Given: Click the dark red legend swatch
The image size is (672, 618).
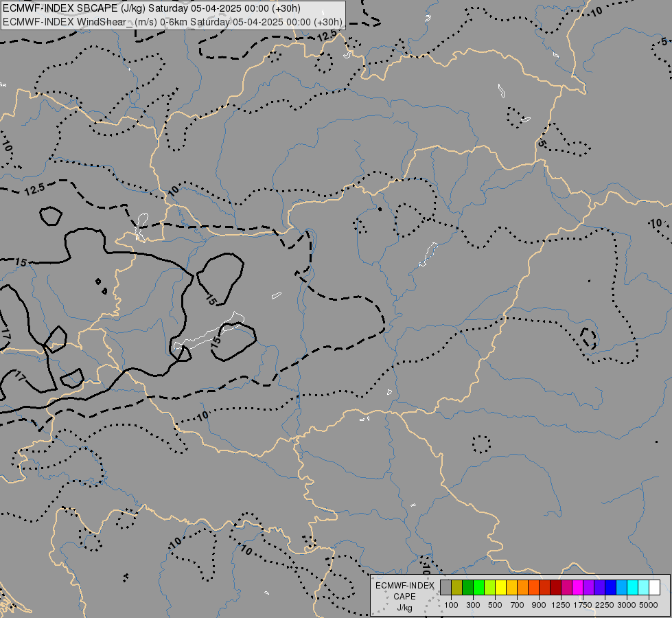Looking at the screenshot, I should (555, 587).
